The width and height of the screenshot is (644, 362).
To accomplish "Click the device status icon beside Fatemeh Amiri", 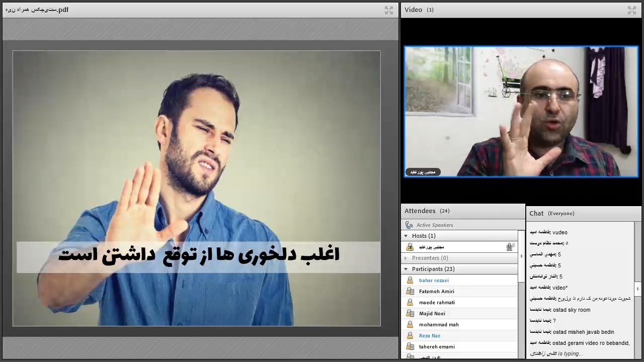I will click(x=410, y=291).
